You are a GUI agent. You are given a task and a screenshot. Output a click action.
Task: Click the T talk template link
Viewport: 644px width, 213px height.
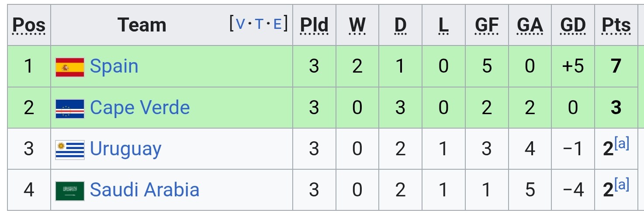pyautogui.click(x=259, y=24)
